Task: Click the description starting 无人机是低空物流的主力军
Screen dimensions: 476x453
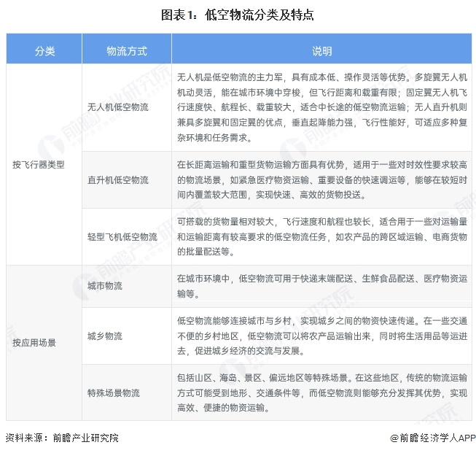Action: pyautogui.click(x=321, y=107)
